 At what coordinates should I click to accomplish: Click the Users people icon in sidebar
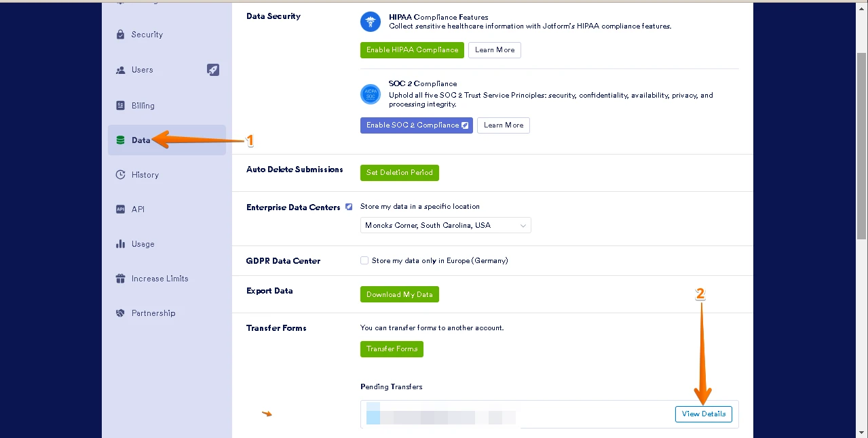coord(121,70)
